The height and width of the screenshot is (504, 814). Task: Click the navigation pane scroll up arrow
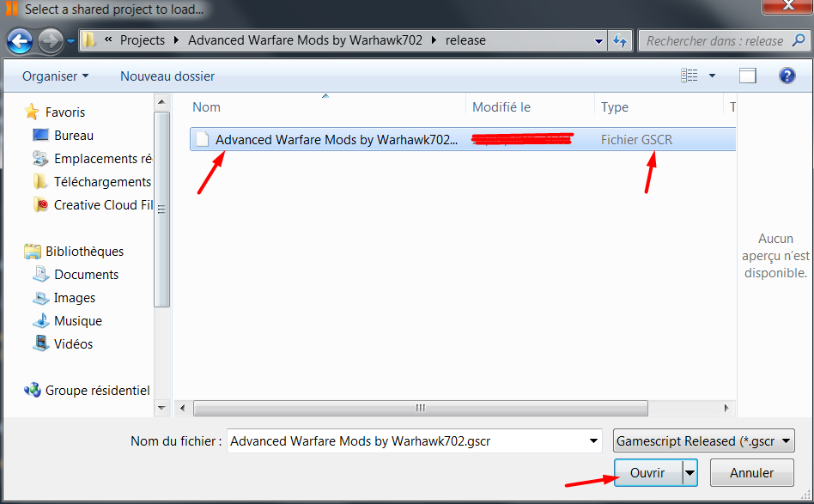tap(161, 101)
